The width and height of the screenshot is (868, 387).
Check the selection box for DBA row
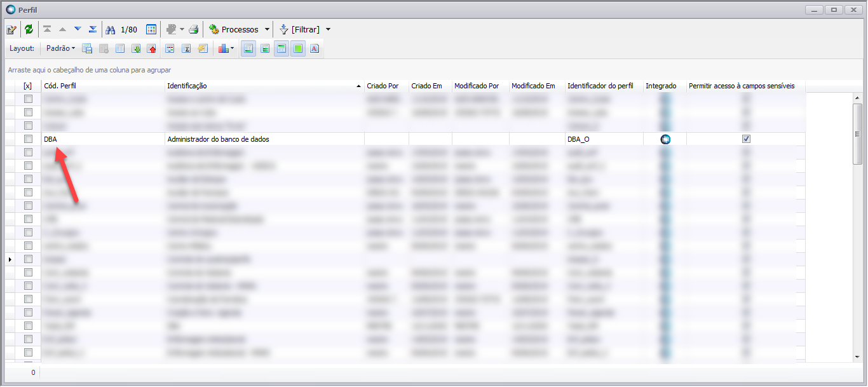[28, 139]
